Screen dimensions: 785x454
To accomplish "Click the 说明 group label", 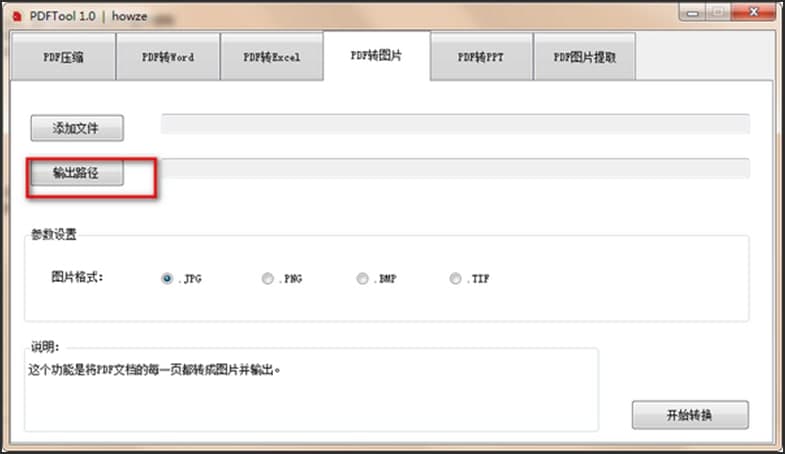I will pyautogui.click(x=45, y=347).
